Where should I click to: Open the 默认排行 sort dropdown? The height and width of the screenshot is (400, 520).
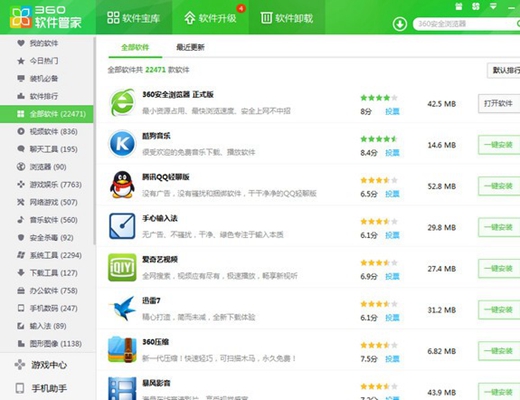click(503, 70)
